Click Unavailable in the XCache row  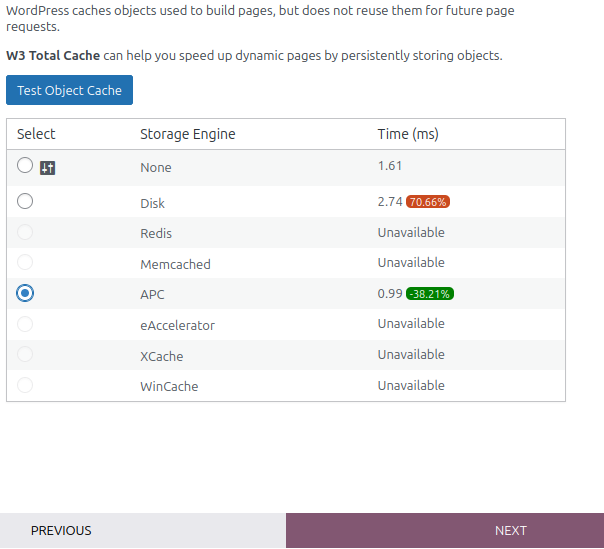pos(411,354)
